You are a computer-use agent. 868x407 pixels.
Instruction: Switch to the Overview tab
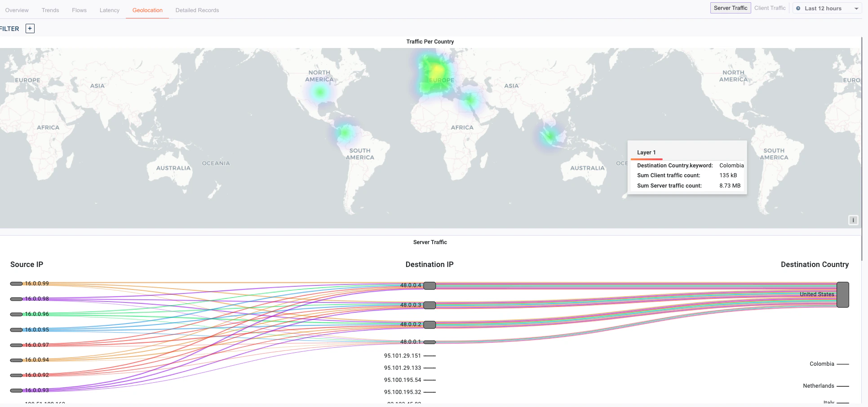pyautogui.click(x=17, y=10)
